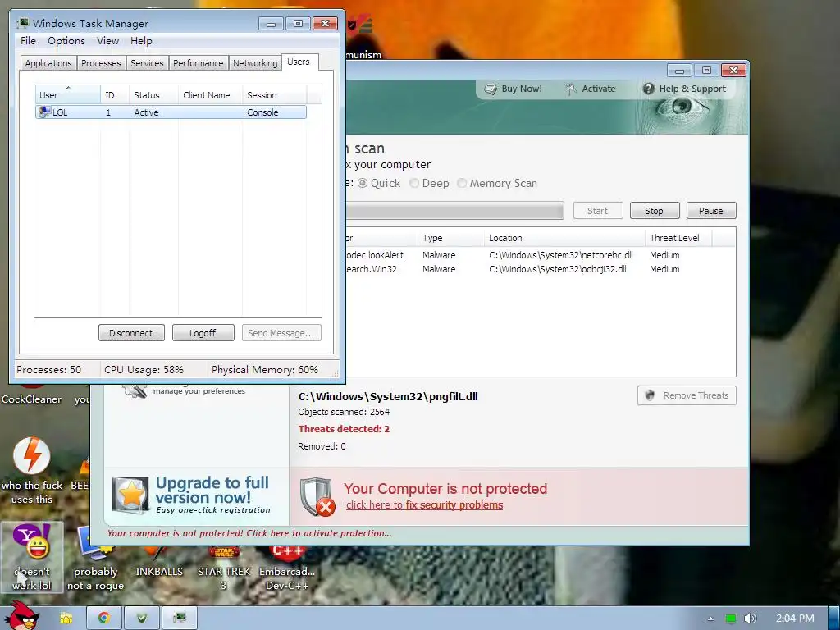Switch to the Performance tab
This screenshot has width=840, height=630.
[x=199, y=63]
